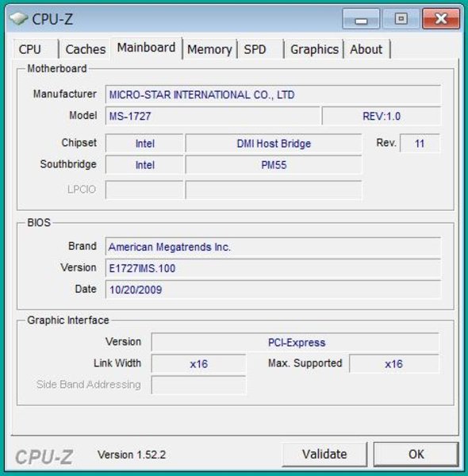This screenshot has width=468, height=476.
Task: Click the CPU-Z chip icon in title bar
Action: 19,19
